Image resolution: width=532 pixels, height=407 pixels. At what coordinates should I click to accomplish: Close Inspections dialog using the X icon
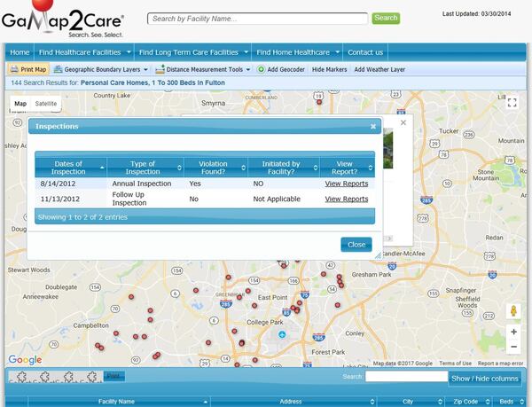tap(373, 127)
